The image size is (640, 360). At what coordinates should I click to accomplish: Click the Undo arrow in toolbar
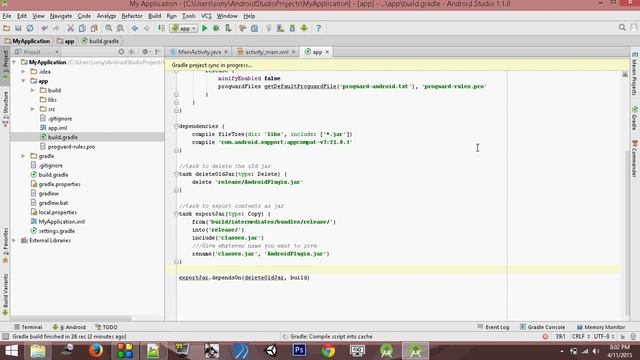coord(44,28)
